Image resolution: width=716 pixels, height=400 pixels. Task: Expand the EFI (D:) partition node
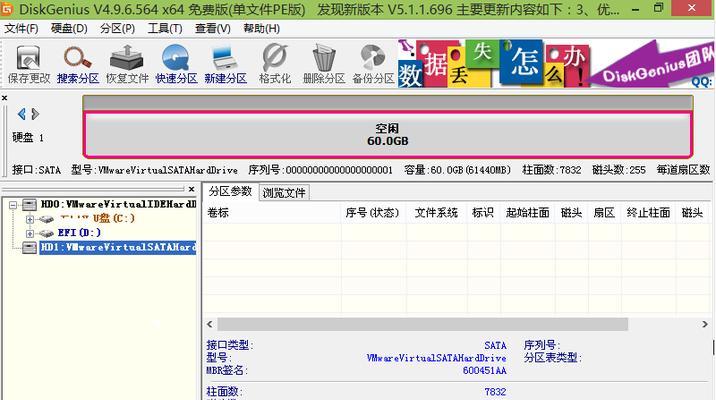pyautogui.click(x=30, y=233)
